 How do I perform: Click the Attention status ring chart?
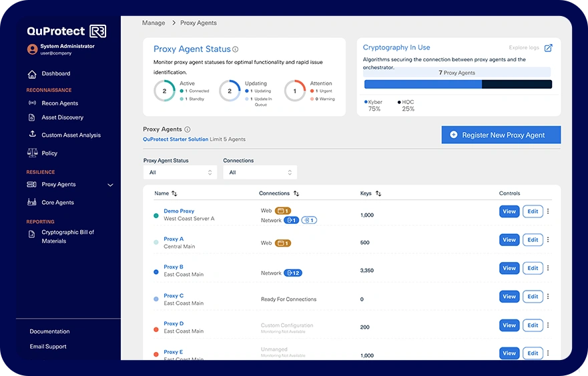click(295, 91)
